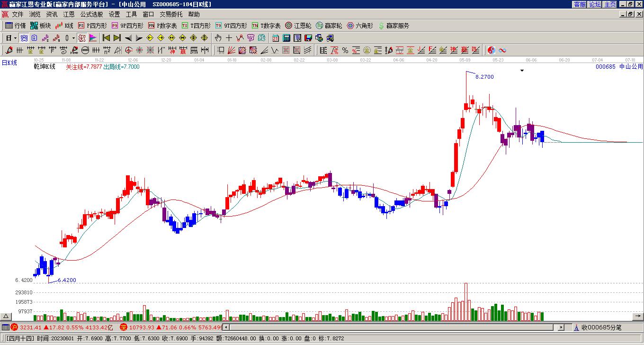Screen dimensions: 644x345
Task: Open the P数字表 number table
Action: 162,26
